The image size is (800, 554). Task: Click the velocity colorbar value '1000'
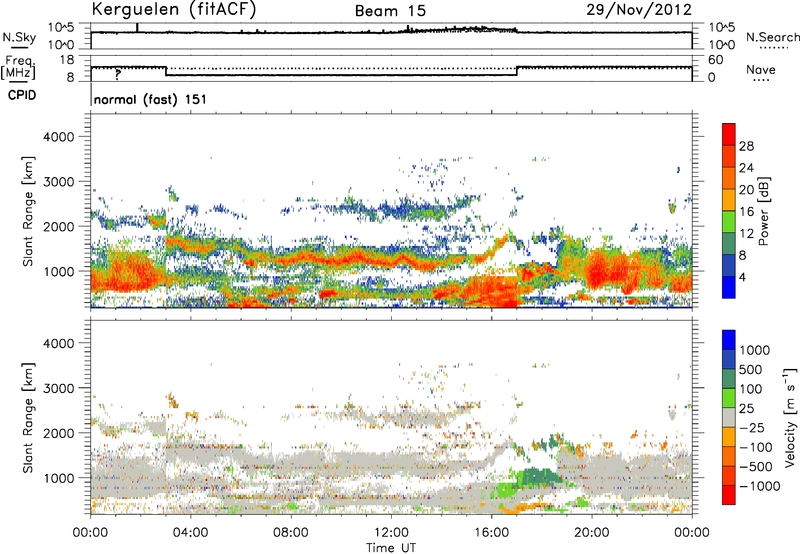coord(755,350)
